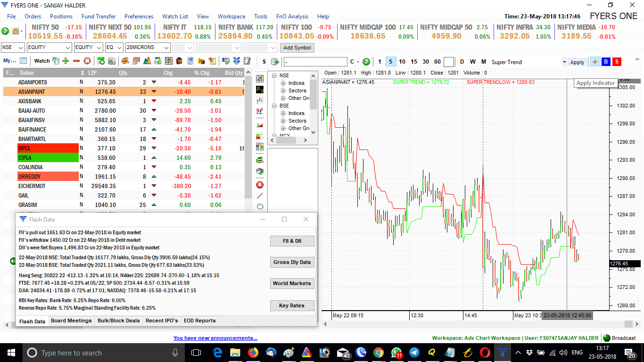
Task: Switch chart to Monthly (M) timeframe
Action: click(x=484, y=62)
